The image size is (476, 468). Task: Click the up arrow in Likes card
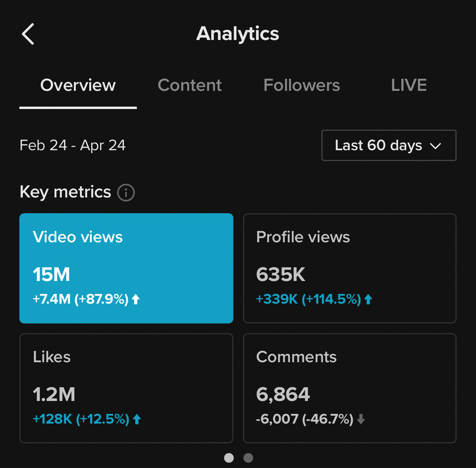[137, 420]
